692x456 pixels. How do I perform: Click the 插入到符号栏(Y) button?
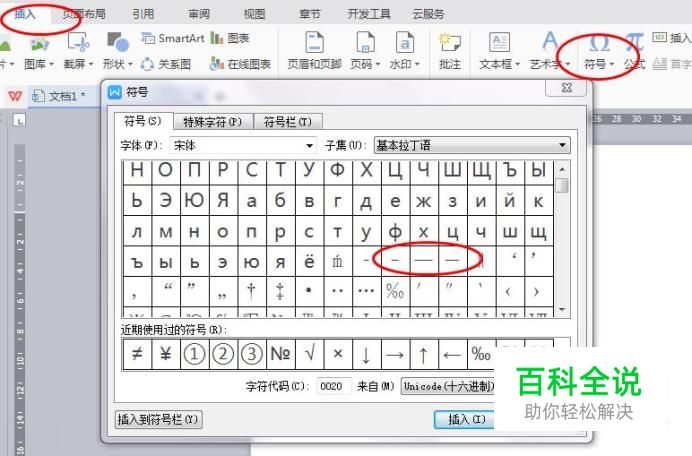158,419
